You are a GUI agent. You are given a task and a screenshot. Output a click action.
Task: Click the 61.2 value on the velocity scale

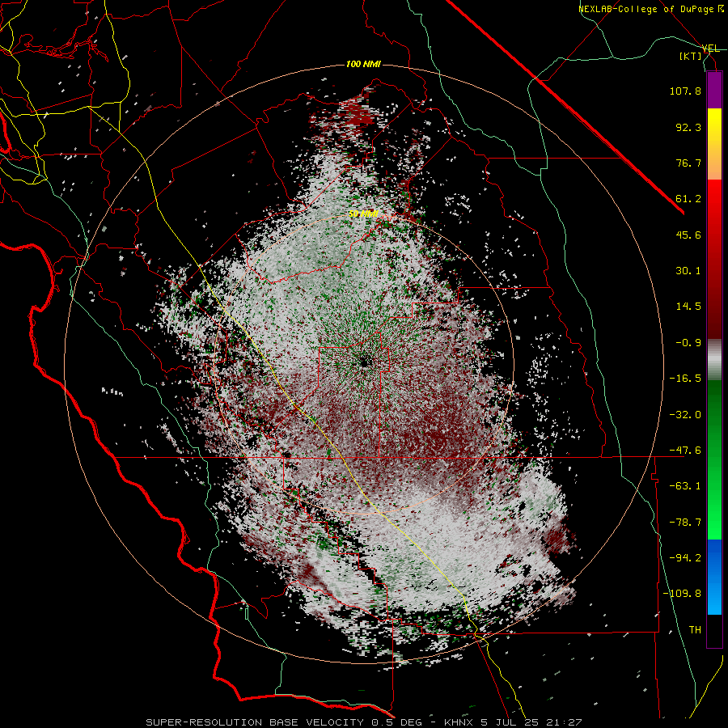point(688,199)
